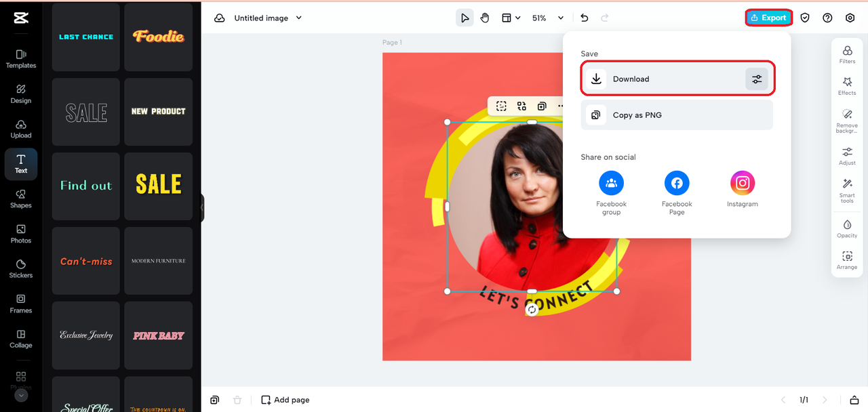Open the Effects panel
Viewport: 868px width, 412px height.
pos(847,86)
